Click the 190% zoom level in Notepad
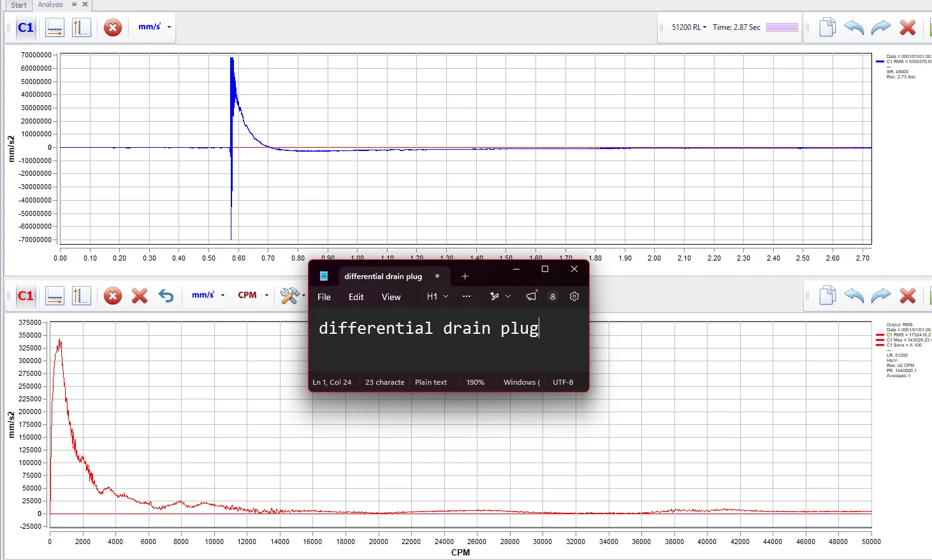 tap(475, 382)
